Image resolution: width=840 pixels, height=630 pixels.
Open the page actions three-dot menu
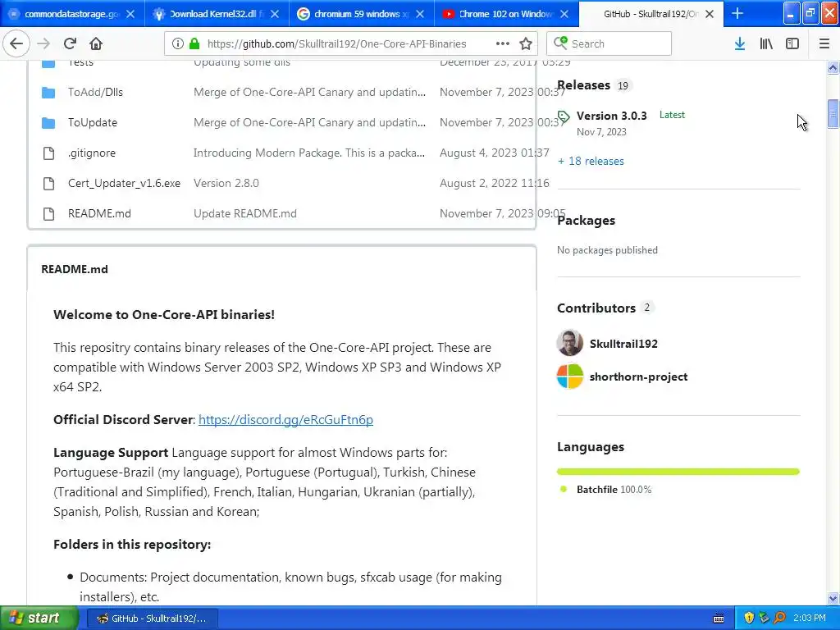tap(503, 43)
